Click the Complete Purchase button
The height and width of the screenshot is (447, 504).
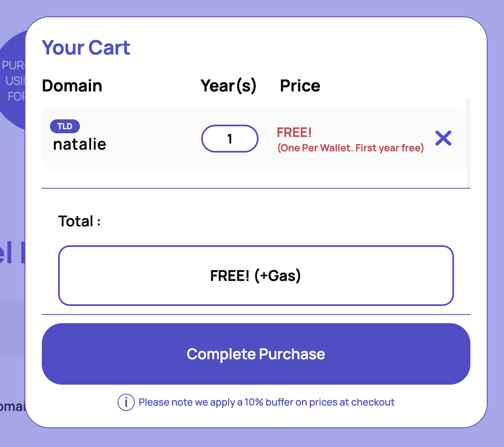[x=256, y=354]
